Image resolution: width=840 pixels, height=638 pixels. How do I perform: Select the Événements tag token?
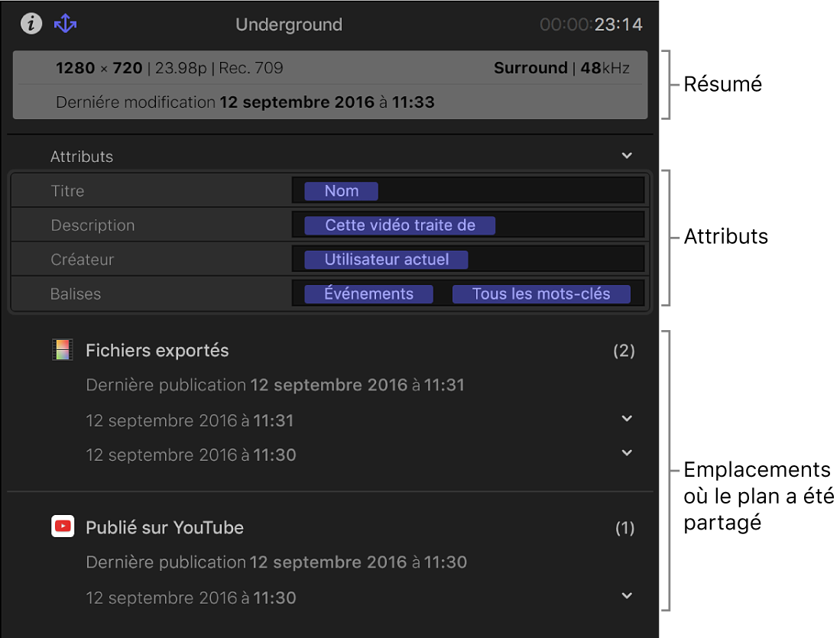coord(368,294)
